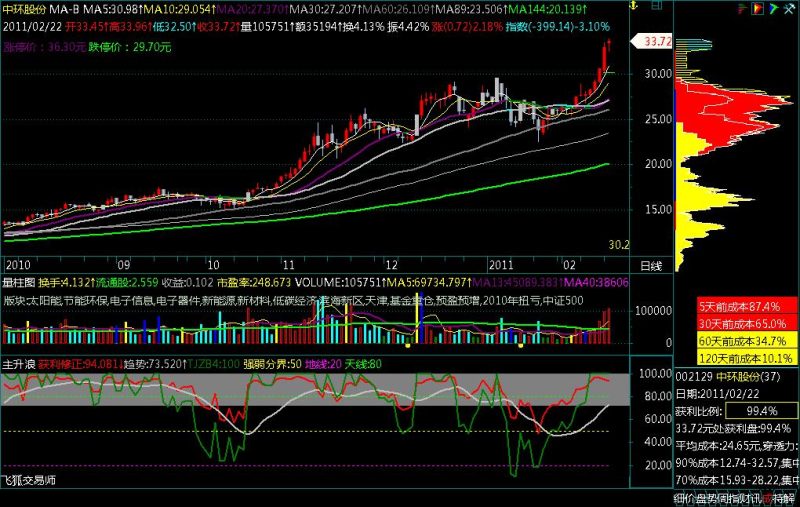Viewport: 800px width, 507px height.
Task: Switch to the 财 tab
Action: tap(744, 499)
